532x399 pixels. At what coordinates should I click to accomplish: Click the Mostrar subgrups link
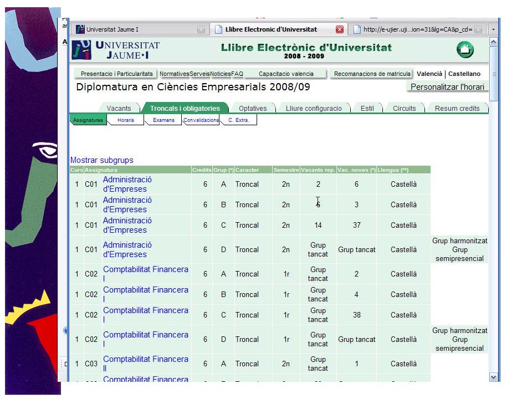pos(102,160)
